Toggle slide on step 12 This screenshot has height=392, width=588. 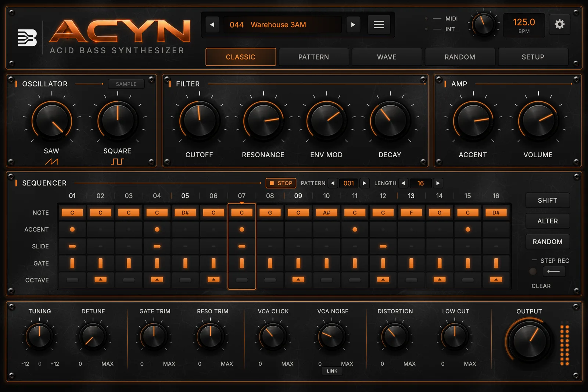[383, 246]
